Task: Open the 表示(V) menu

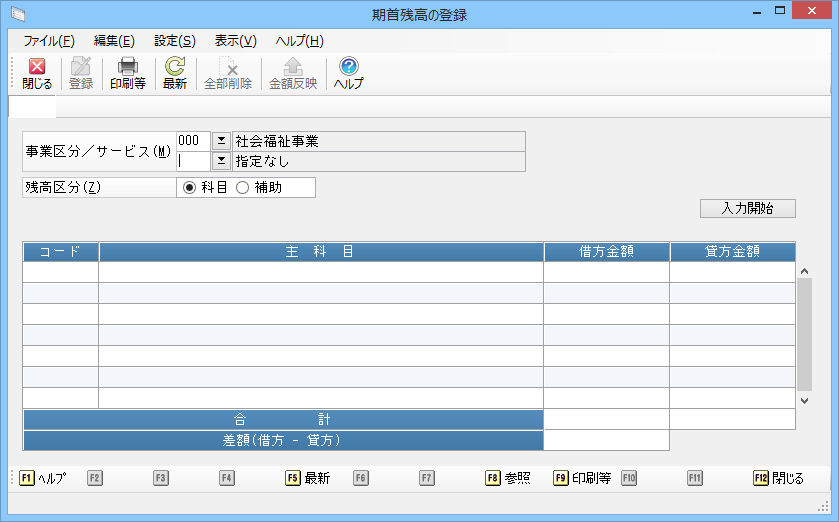Action: tap(236, 41)
